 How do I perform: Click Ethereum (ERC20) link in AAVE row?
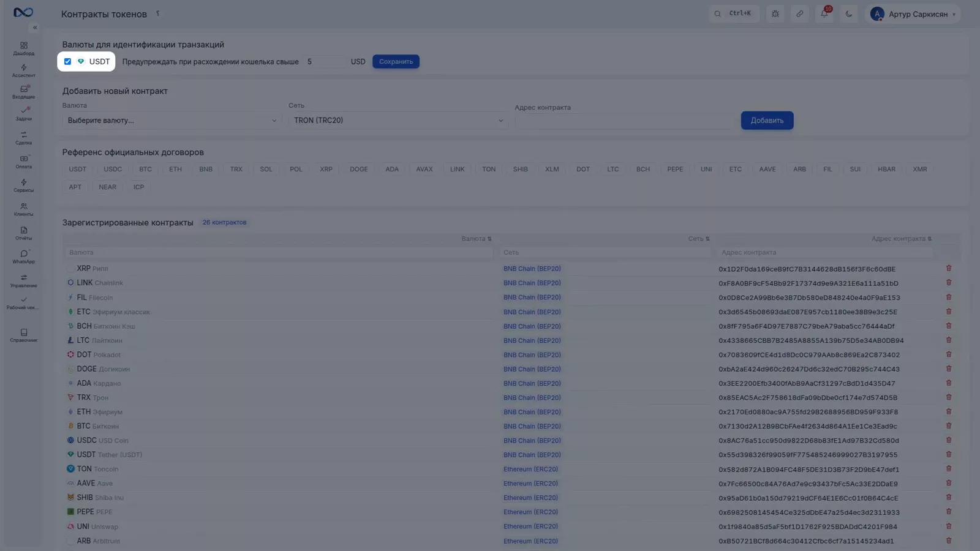point(530,484)
